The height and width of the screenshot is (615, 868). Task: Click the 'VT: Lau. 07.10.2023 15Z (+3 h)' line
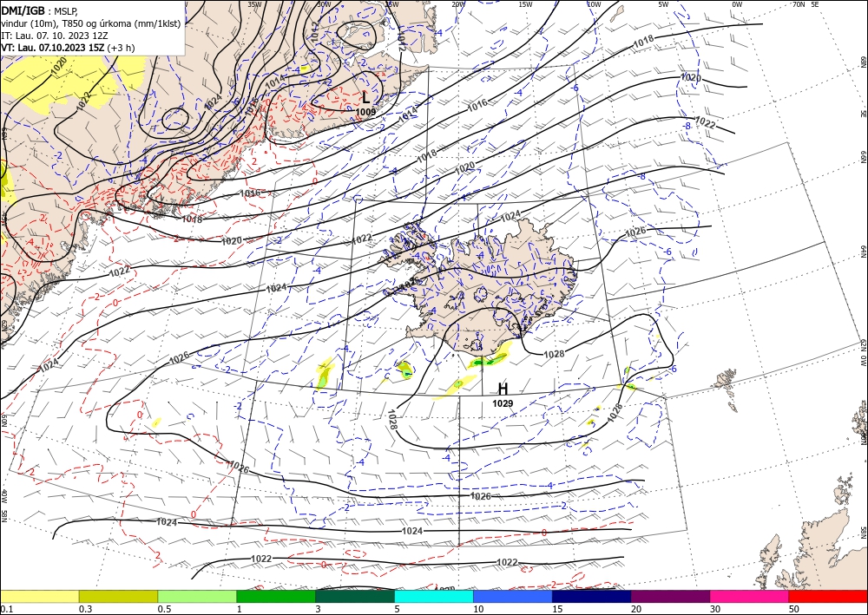68,48
